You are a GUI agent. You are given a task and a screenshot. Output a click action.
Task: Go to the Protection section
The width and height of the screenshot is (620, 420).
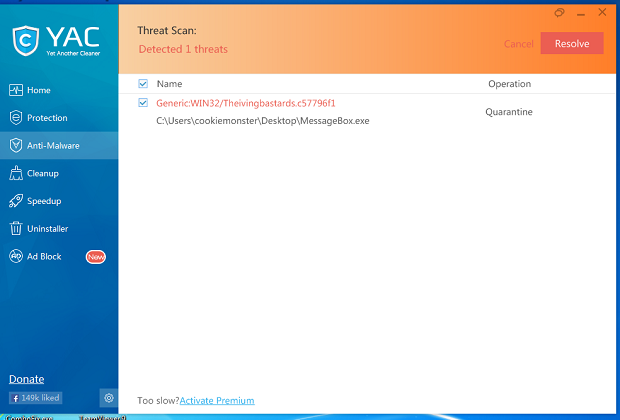click(x=59, y=118)
